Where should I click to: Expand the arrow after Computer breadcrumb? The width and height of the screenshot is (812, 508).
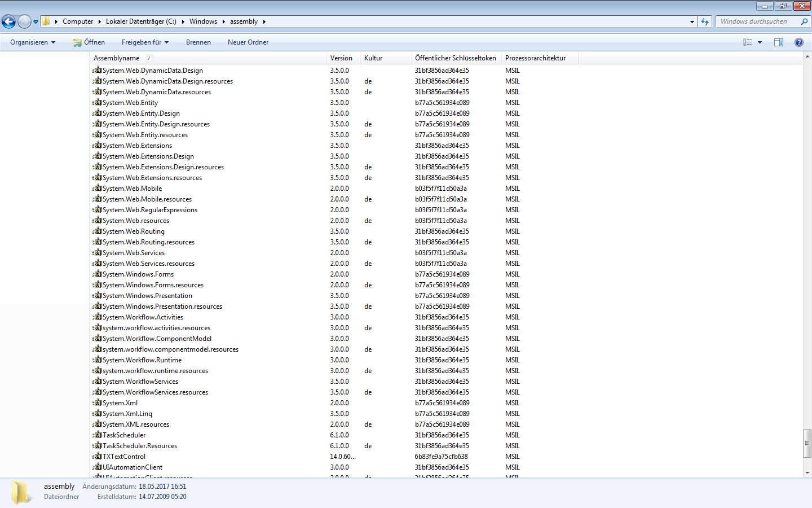coord(99,21)
